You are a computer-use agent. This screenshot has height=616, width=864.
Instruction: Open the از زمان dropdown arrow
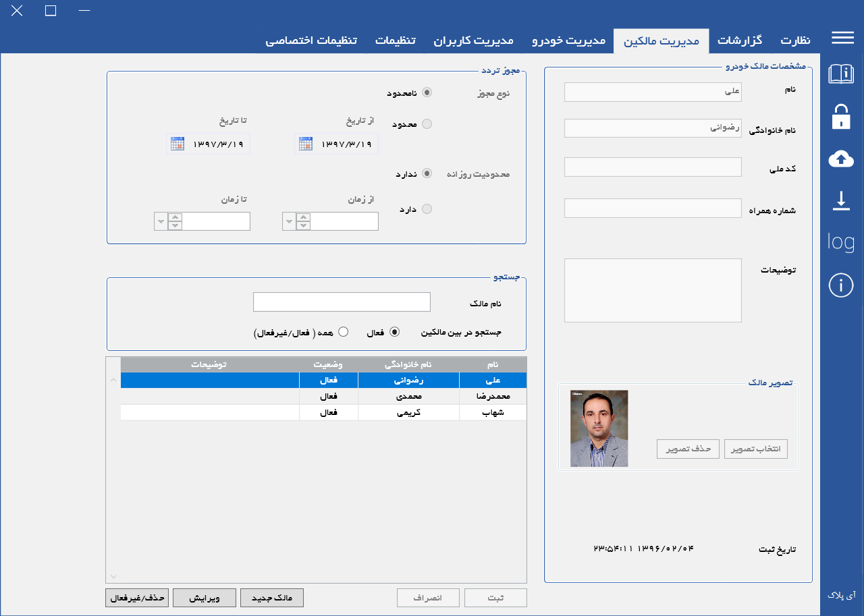[x=289, y=221]
